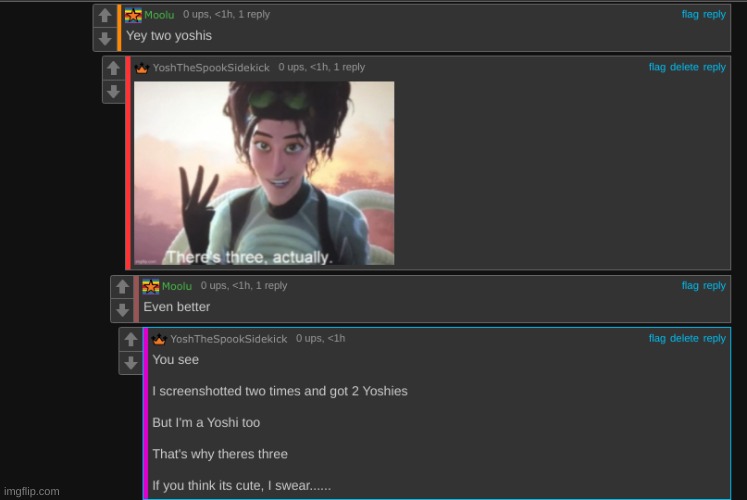Upvote the "There's three, actually" image comment

pos(114,69)
